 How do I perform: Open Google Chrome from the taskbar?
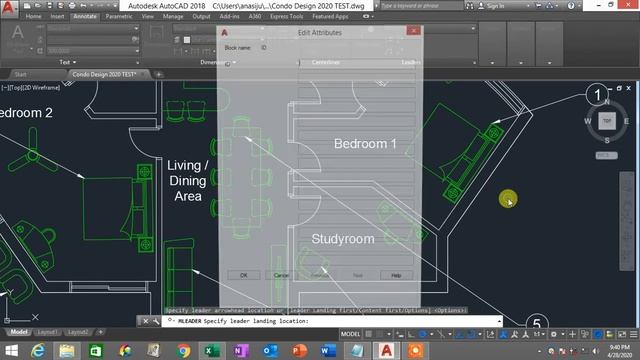(x=183, y=351)
